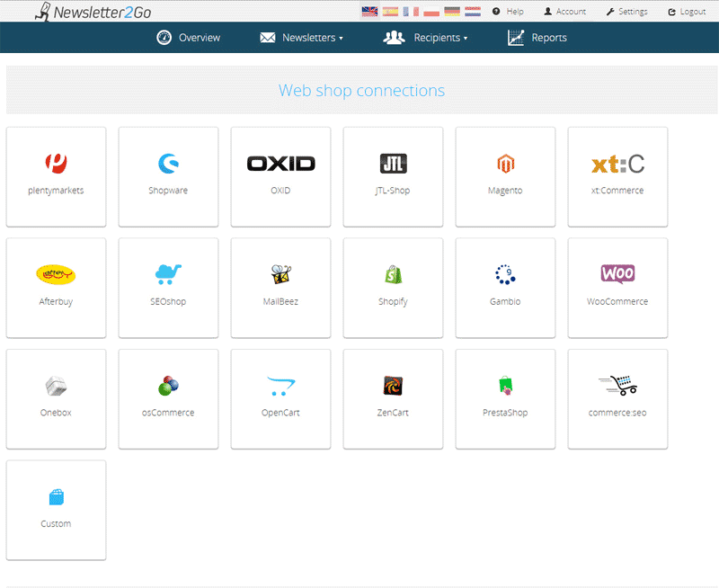Select the Shopware logo card
Screen dimensions: 719x588
pos(168,176)
